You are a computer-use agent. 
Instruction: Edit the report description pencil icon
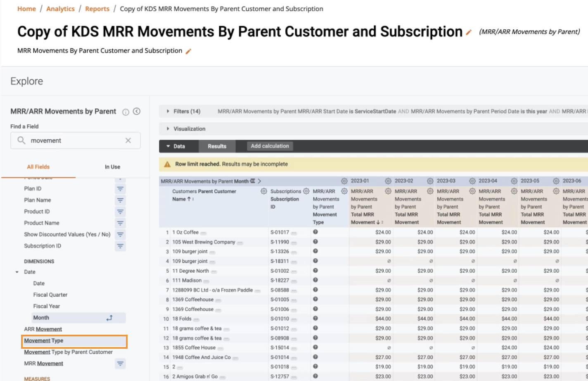point(188,51)
